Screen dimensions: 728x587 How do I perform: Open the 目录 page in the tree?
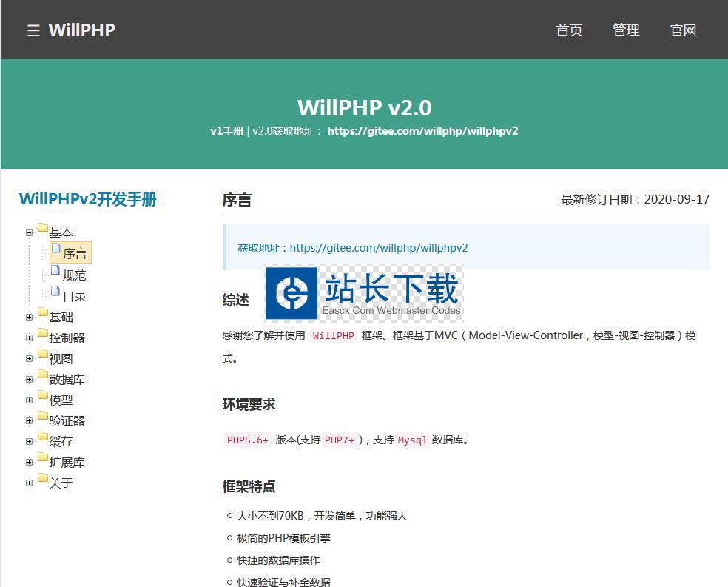tap(75, 296)
